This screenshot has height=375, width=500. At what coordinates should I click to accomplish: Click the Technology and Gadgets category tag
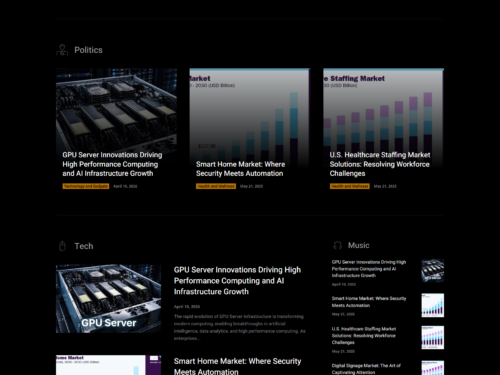tap(86, 186)
